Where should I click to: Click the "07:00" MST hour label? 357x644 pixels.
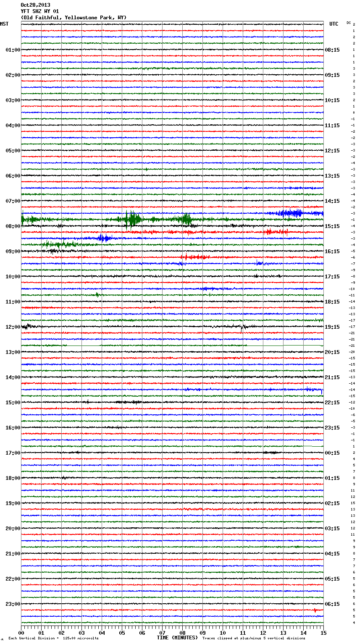(x=13, y=201)
